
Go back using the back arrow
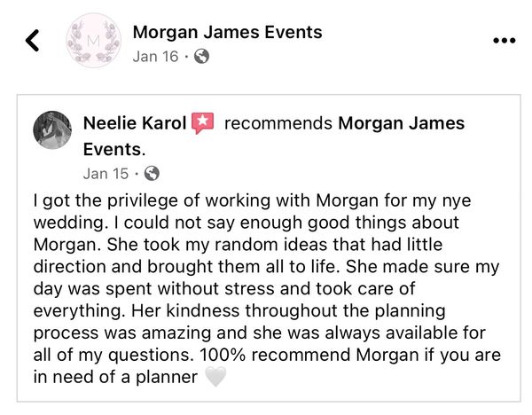tap(33, 41)
